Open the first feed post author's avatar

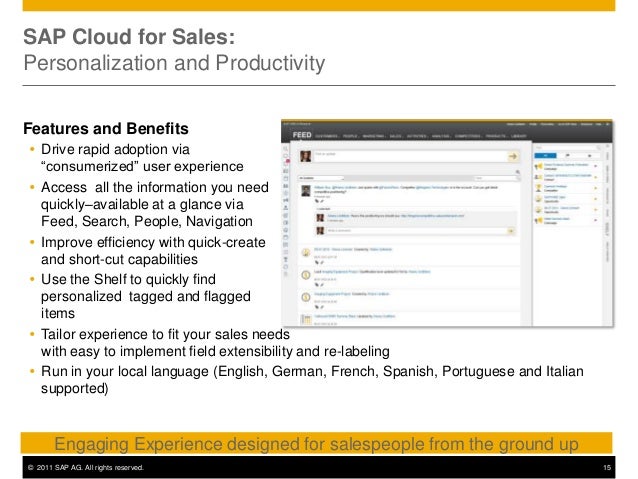pyautogui.click(x=306, y=190)
